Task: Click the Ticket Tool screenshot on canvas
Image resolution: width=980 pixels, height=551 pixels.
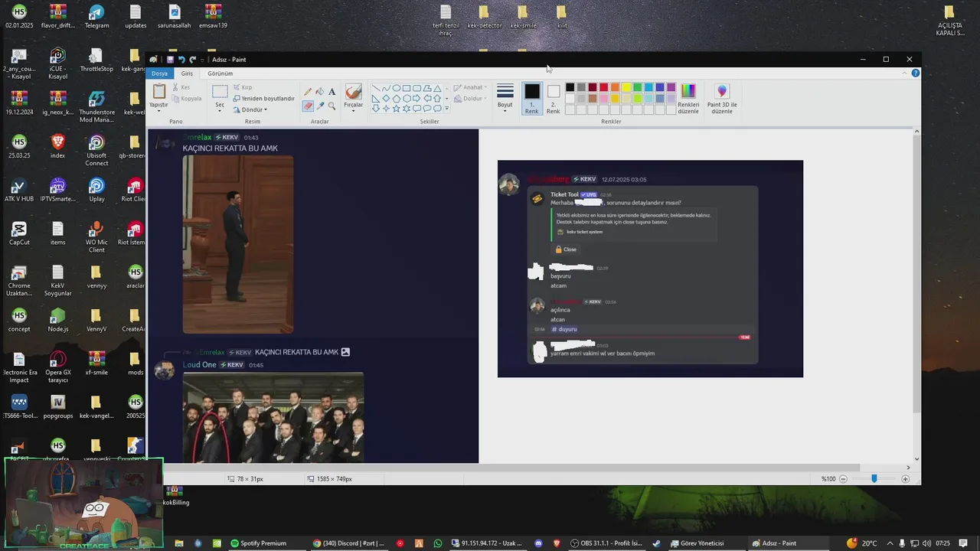Action: pos(650,269)
